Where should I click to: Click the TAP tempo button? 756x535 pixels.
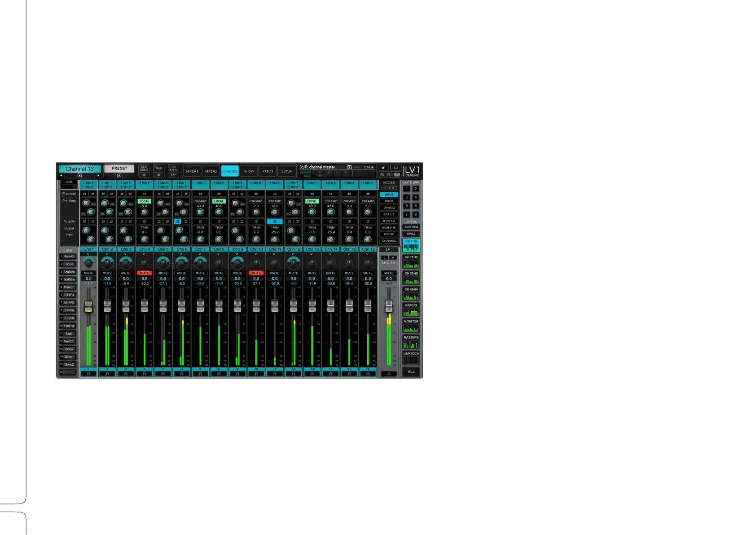click(x=173, y=175)
